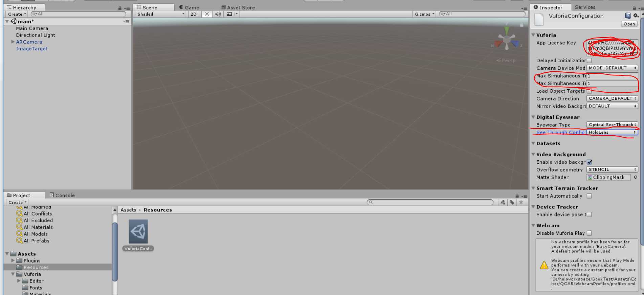
Task: Open the Project Create menu
Action: pos(17,202)
